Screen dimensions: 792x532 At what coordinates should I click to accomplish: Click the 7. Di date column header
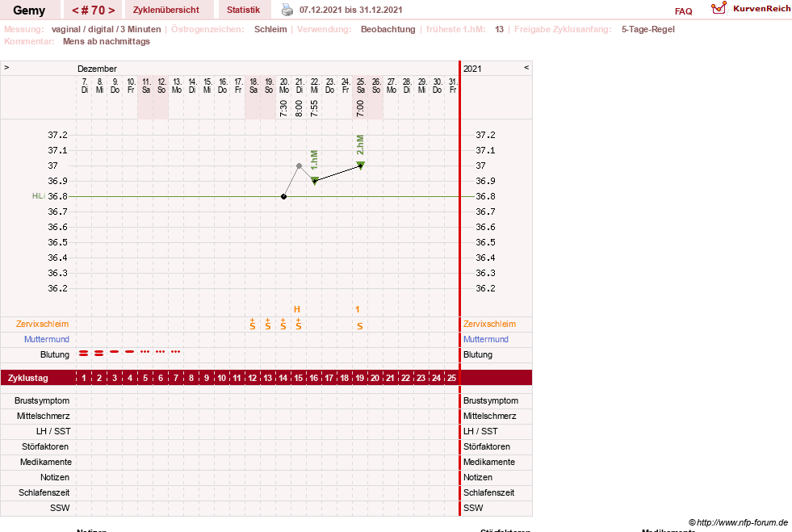(84, 86)
